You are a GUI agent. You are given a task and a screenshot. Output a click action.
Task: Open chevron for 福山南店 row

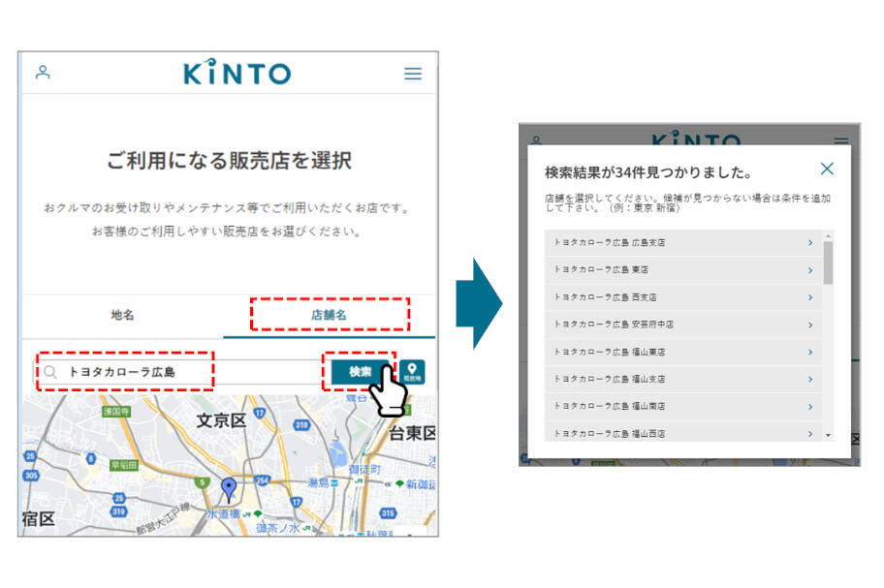tap(810, 407)
